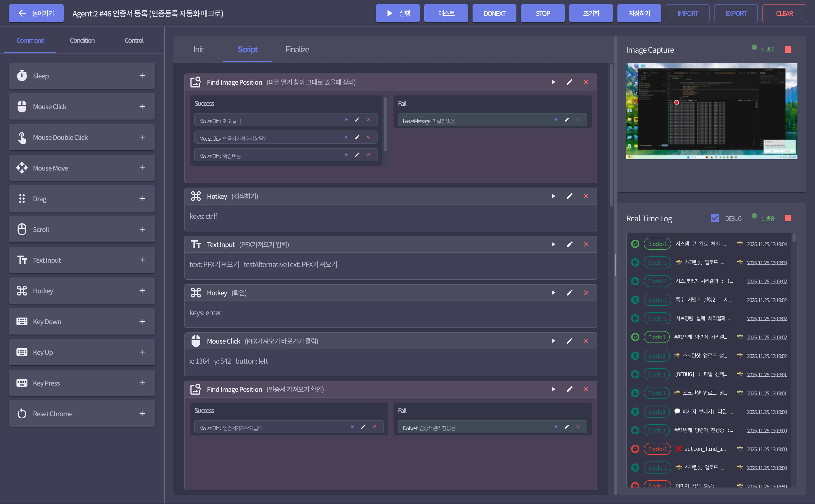Image resolution: width=815 pixels, height=504 pixels.
Task: Remove the LeaveMessage 파일창없음 fail step
Action: pos(578,120)
